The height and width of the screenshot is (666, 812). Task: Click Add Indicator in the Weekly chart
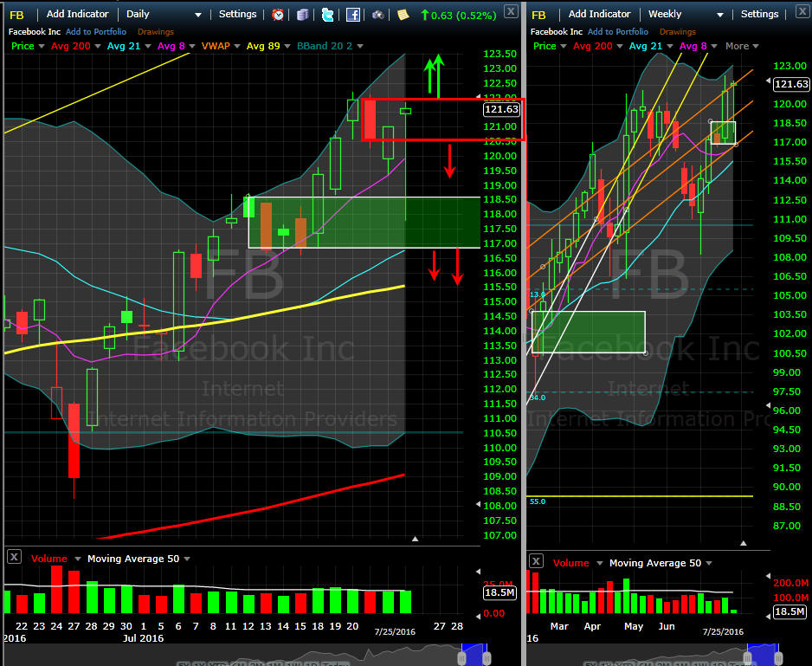[x=600, y=14]
